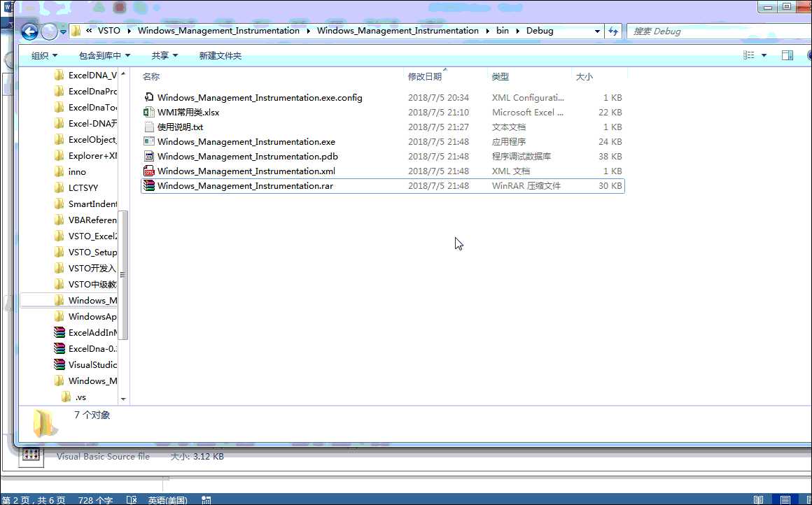Click the type WinRAR 压缩文件
Image resolution: width=812 pixels, height=505 pixels.
click(x=526, y=186)
